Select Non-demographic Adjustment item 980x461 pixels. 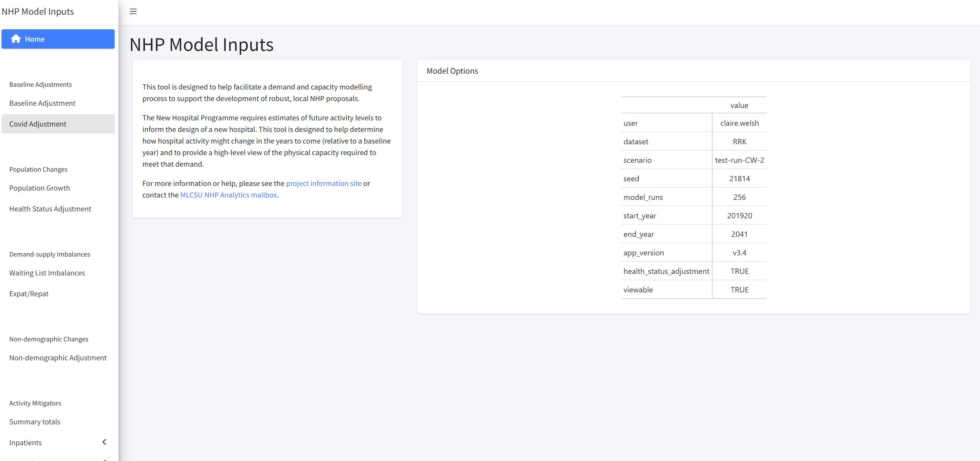[57, 358]
